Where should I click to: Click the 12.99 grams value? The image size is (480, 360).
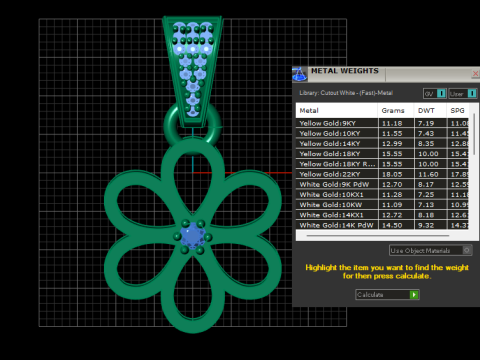(392, 144)
